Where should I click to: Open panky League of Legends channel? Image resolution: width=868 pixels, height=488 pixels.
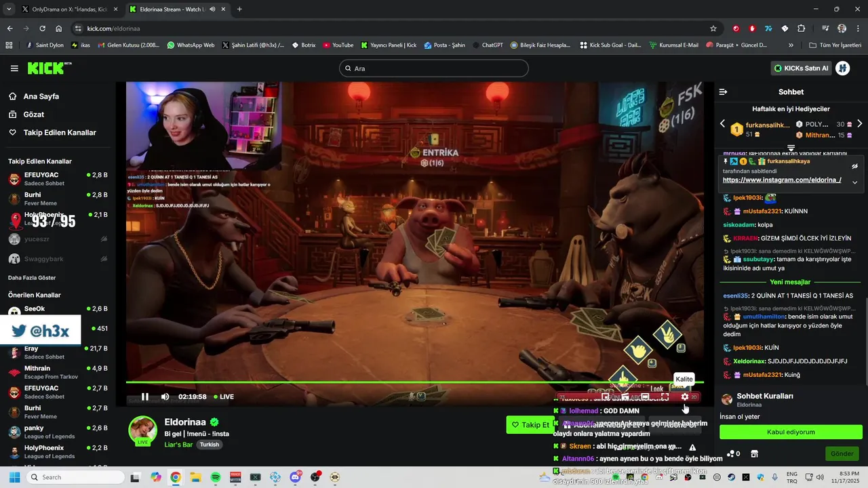click(58, 432)
